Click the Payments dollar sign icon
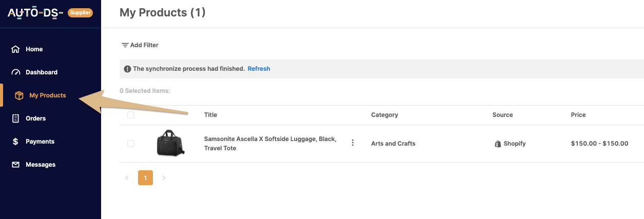The image size is (644, 219). click(x=15, y=142)
